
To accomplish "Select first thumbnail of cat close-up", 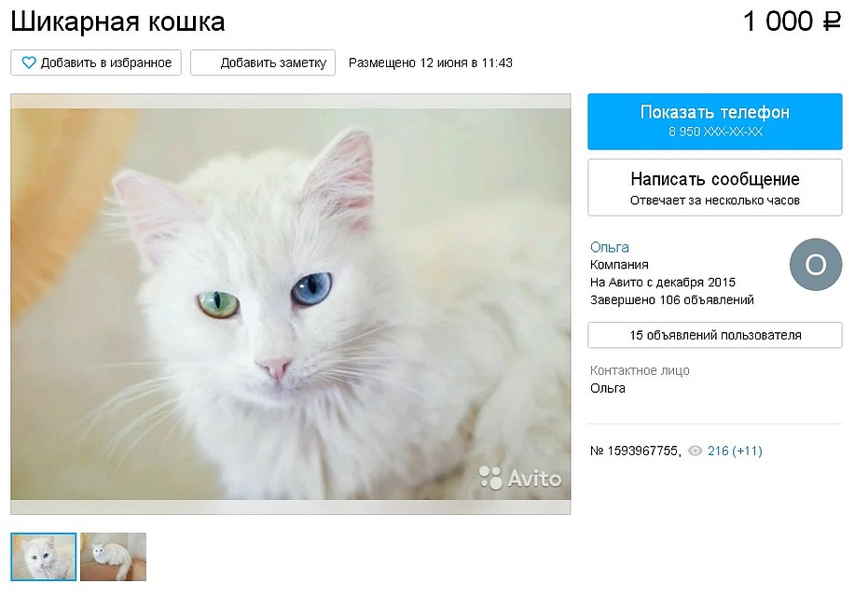I will (x=44, y=557).
